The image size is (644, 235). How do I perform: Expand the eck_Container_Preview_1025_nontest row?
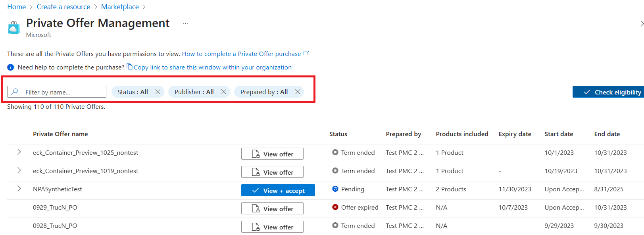[19, 152]
